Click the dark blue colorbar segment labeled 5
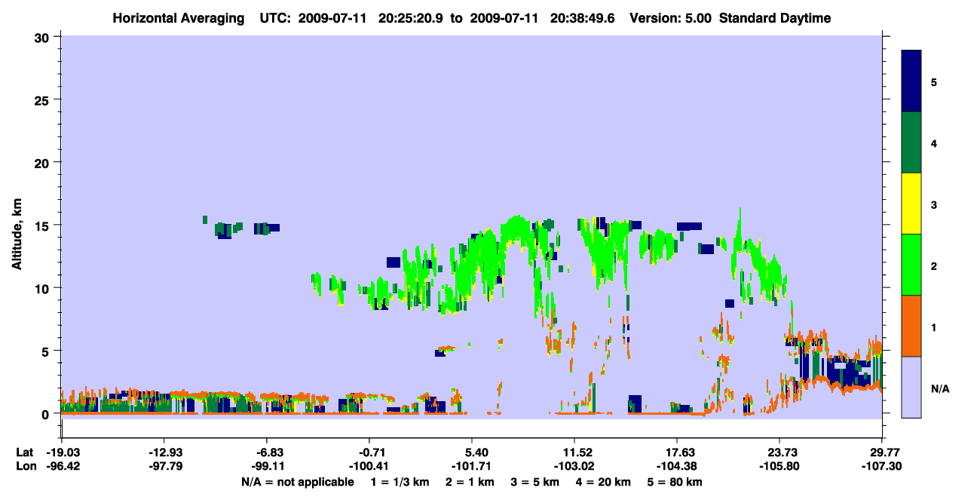The image size is (980, 503). pyautogui.click(x=911, y=81)
